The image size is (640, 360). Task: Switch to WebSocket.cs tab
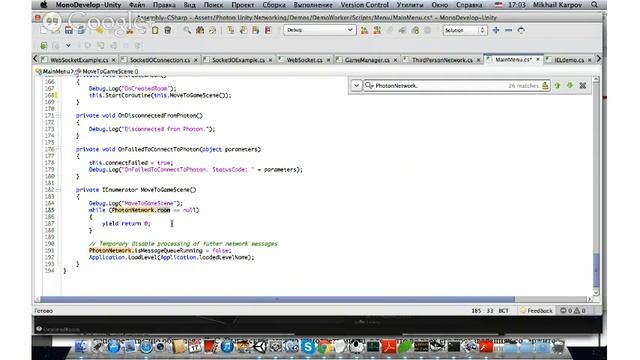(x=304, y=60)
